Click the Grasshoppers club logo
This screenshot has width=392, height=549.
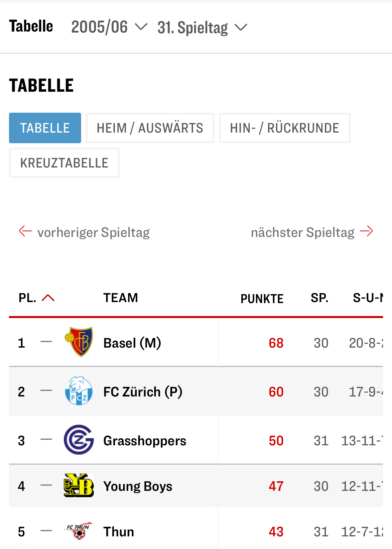coord(79,440)
